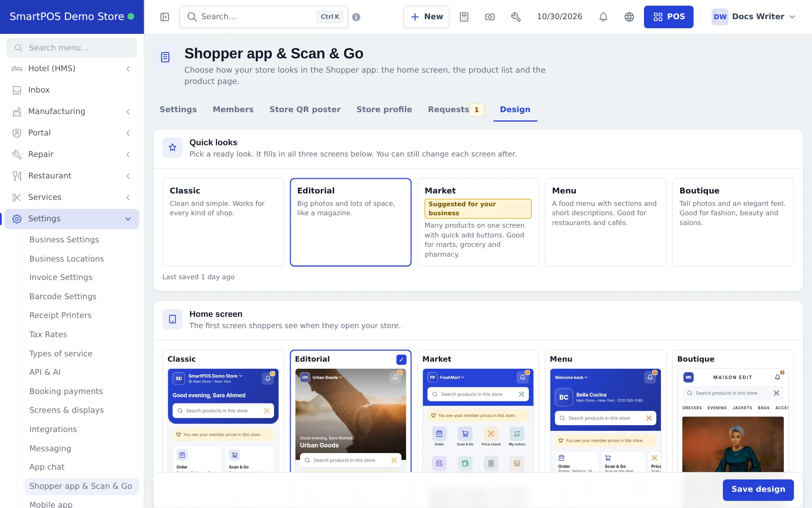Open the POS button
812x508 pixels.
coord(669,17)
